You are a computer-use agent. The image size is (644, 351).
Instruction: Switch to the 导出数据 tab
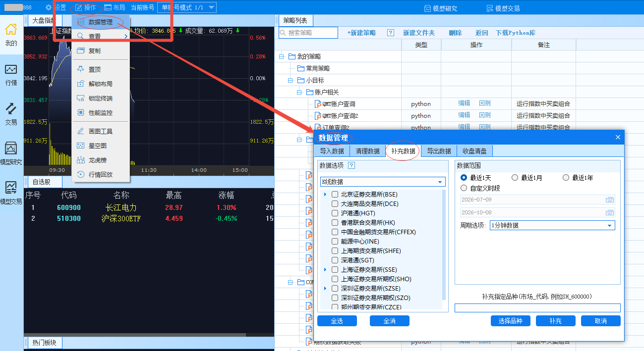[x=439, y=151]
